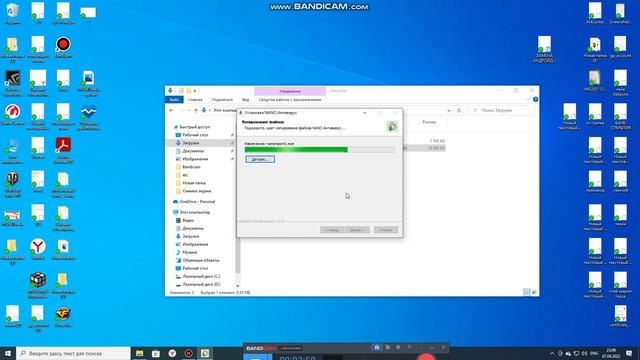The width and height of the screenshot is (640, 360).
Task: Select Музыка in the Explorer sidebar
Action: [x=189, y=252]
